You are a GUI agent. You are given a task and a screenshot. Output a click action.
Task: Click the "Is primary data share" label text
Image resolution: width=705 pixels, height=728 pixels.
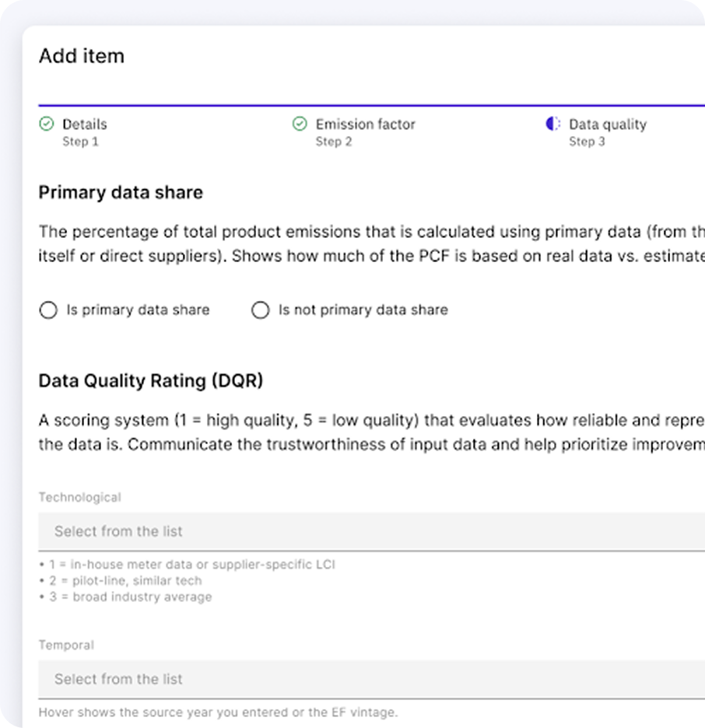pos(138,310)
